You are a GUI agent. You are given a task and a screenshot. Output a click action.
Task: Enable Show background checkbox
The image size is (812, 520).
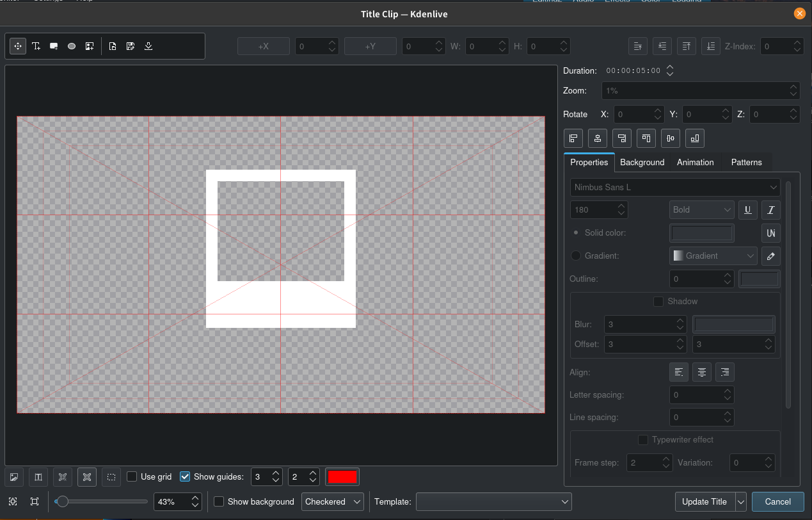click(219, 501)
